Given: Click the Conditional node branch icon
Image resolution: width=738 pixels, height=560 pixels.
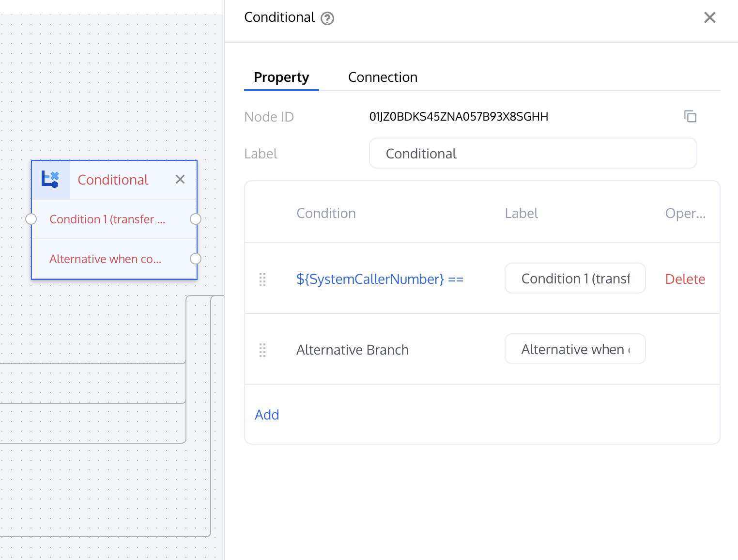Looking at the screenshot, I should click(50, 180).
